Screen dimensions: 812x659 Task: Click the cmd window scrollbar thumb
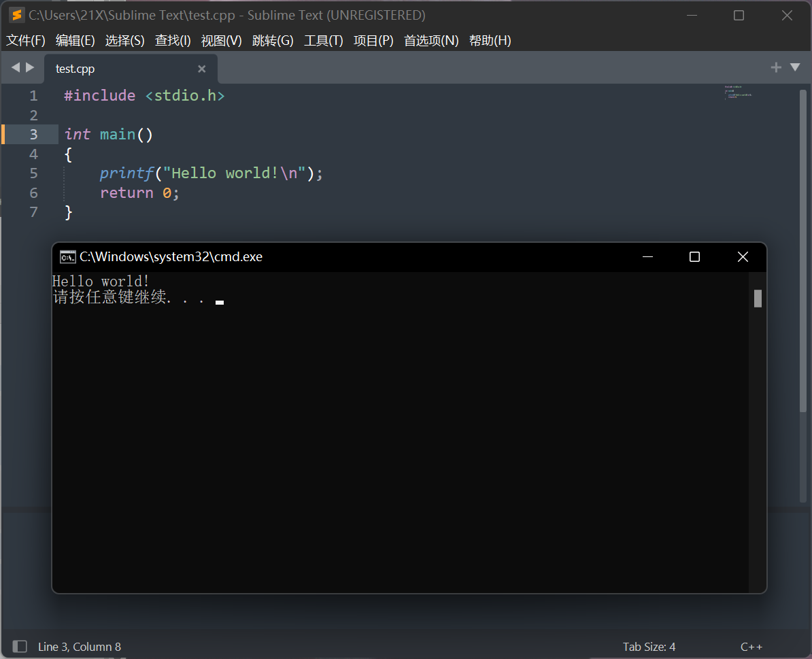[758, 298]
